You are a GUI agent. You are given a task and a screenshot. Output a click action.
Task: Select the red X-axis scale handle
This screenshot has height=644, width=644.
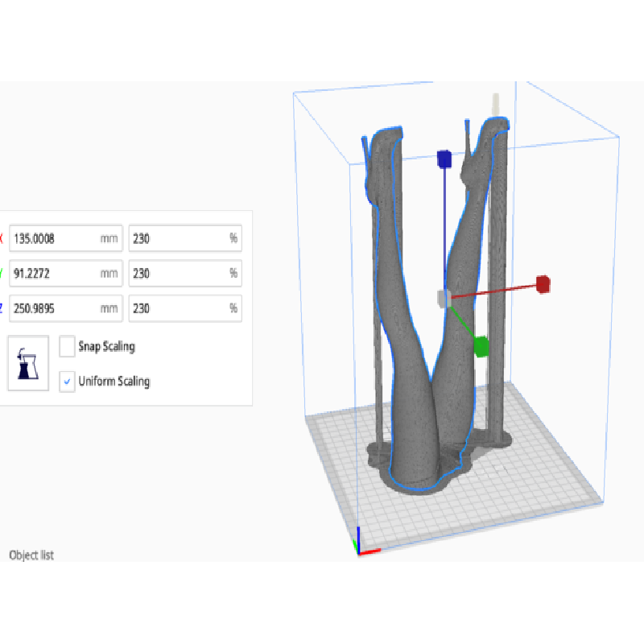click(x=543, y=283)
